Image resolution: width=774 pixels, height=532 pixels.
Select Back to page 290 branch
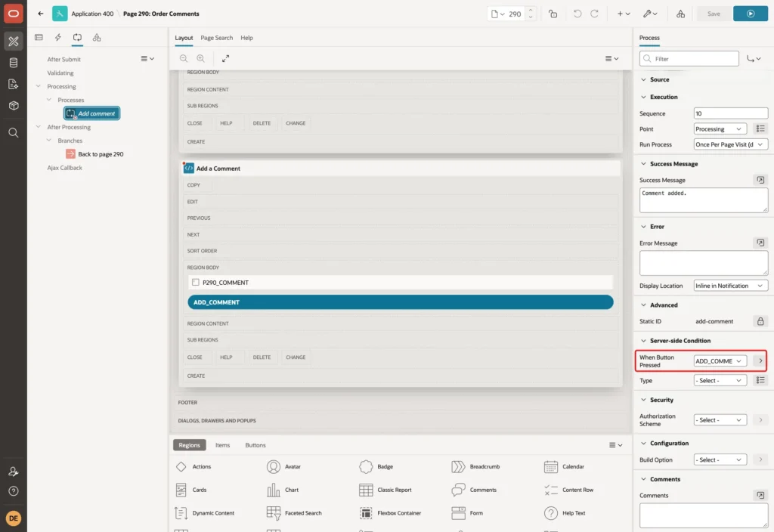(95, 154)
